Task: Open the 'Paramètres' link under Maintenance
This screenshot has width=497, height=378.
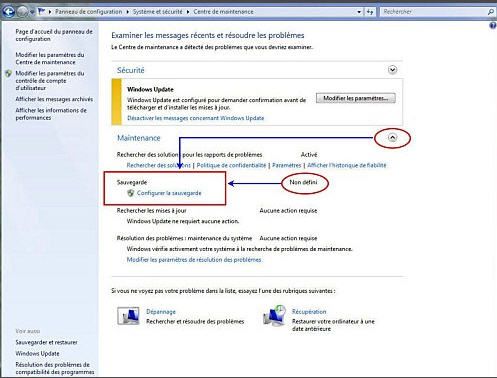Action: (x=287, y=165)
